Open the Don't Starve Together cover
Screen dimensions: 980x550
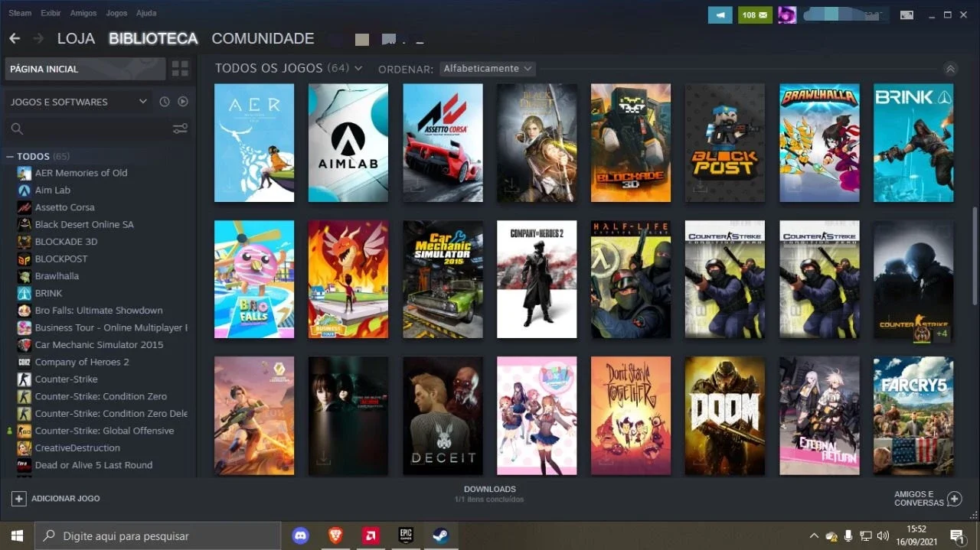pos(631,415)
